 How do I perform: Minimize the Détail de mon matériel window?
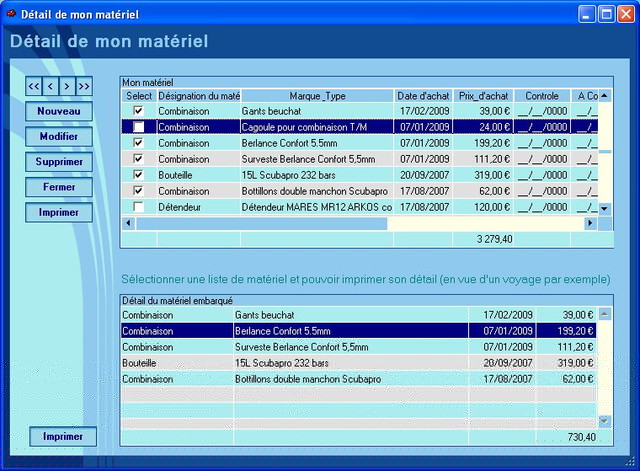tap(587, 14)
